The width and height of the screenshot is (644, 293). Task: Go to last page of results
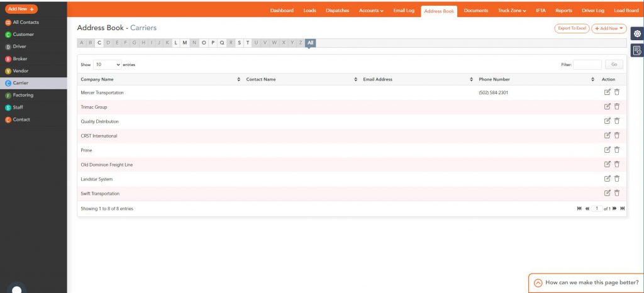(622, 209)
